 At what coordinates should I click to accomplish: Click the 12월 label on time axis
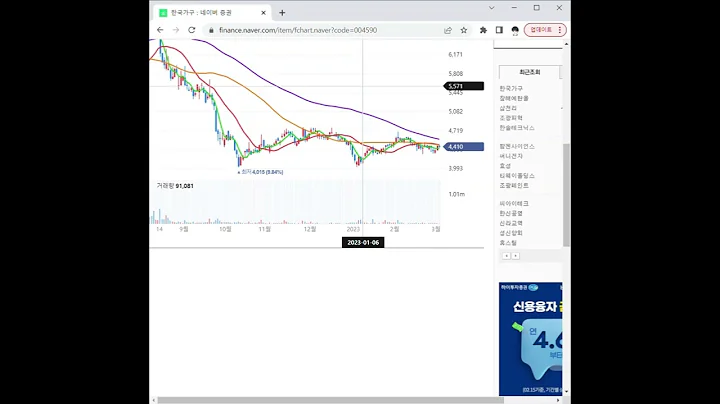[310, 229]
